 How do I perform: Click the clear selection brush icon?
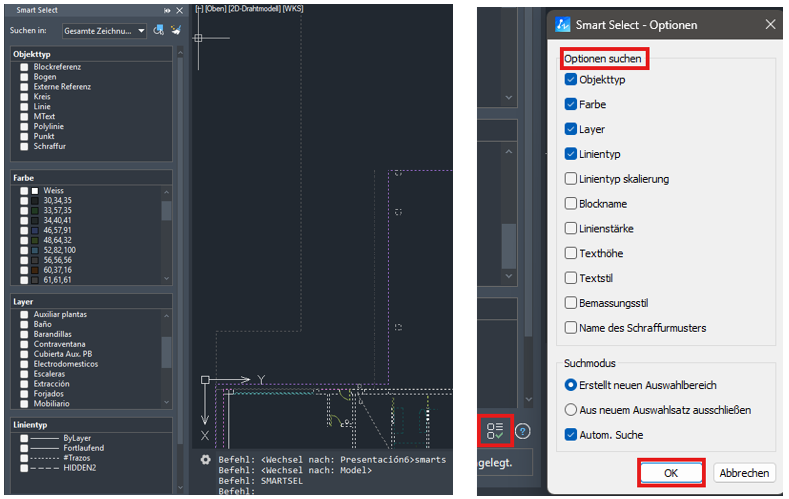coord(175,31)
